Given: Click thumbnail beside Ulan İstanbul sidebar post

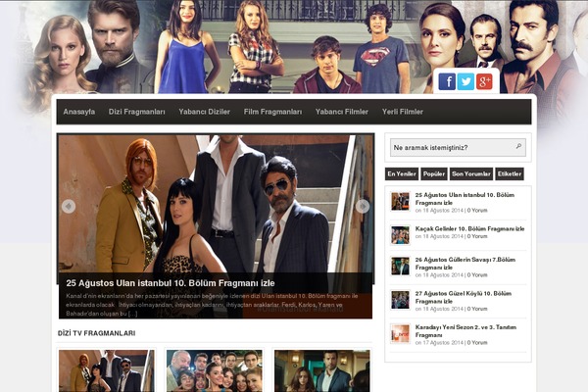Looking at the screenshot, I should coord(400,201).
